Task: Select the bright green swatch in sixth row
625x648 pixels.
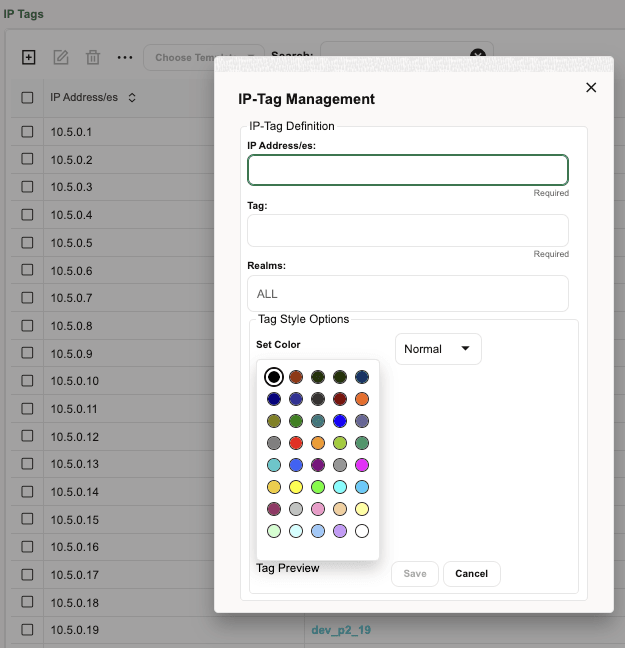Action: [x=318, y=487]
